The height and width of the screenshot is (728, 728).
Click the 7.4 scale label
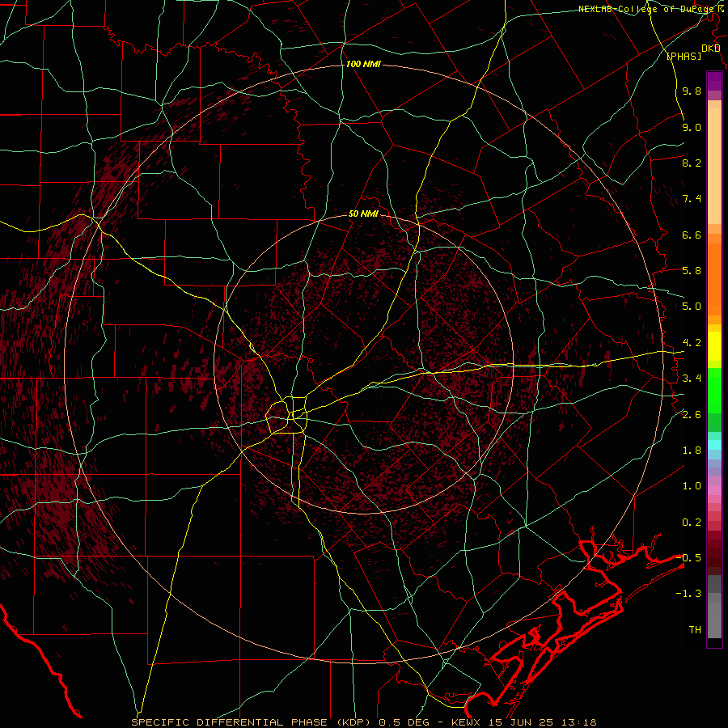[692, 199]
